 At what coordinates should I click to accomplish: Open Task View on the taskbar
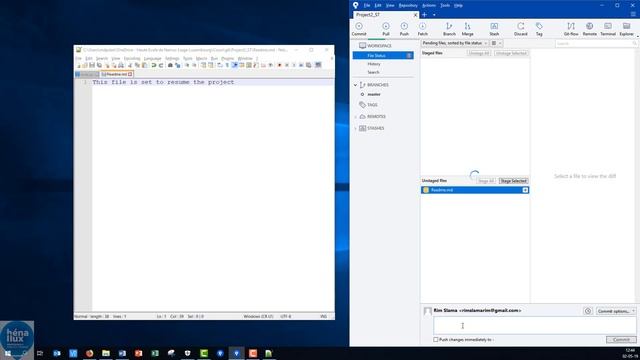point(40,353)
